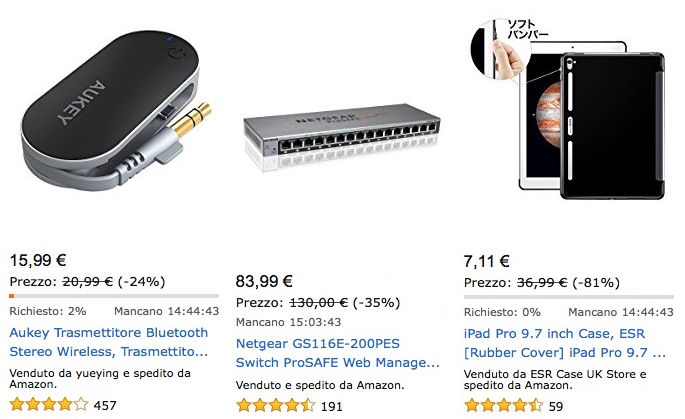
Task: Click the 7,11 € iPad case deal price
Action: coord(487,261)
